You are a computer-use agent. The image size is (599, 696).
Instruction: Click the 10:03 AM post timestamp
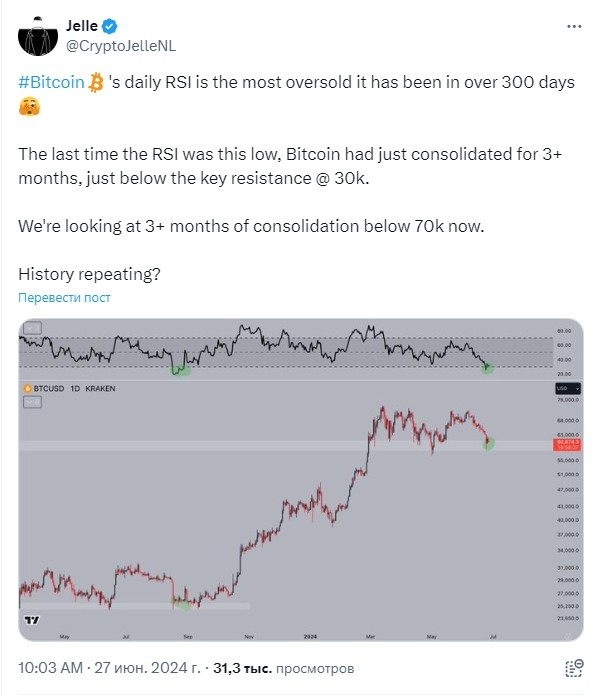[x=50, y=668]
